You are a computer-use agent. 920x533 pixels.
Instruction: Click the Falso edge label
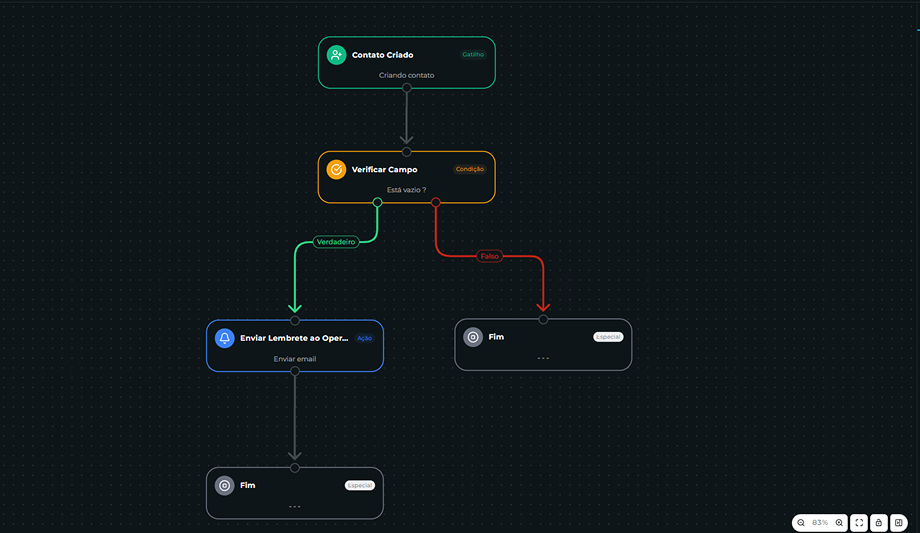489,256
